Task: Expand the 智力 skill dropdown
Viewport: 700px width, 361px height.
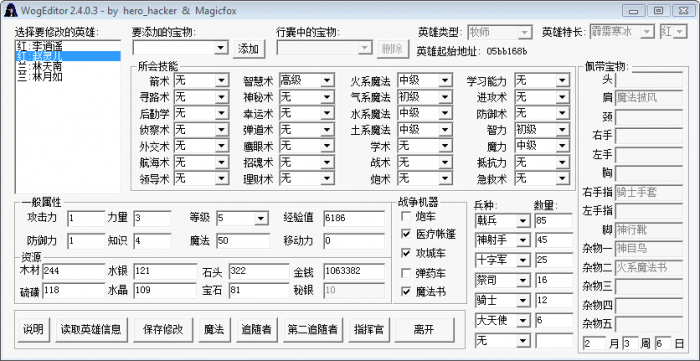Action: 562,130
